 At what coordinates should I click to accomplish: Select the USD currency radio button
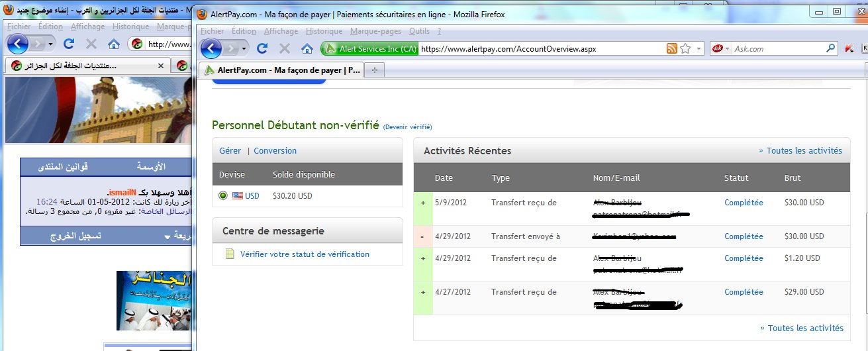point(223,195)
